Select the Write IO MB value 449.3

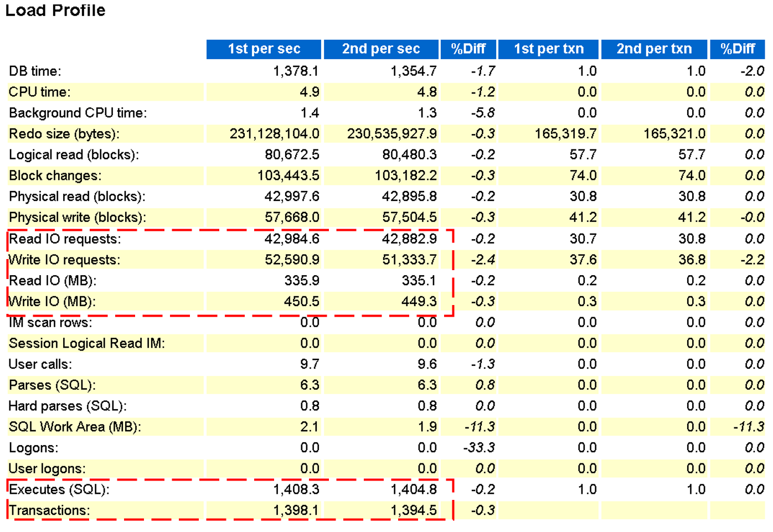419,302
